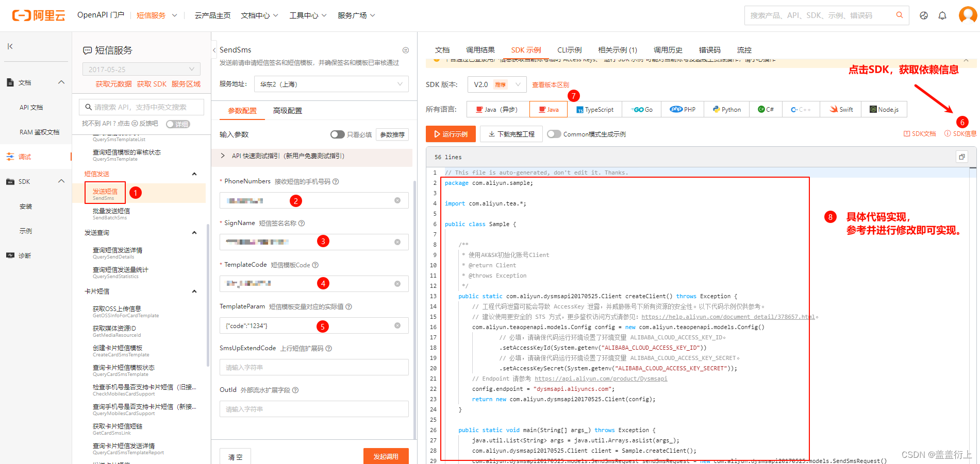Click the search magnifier icon in top bar

click(x=900, y=15)
